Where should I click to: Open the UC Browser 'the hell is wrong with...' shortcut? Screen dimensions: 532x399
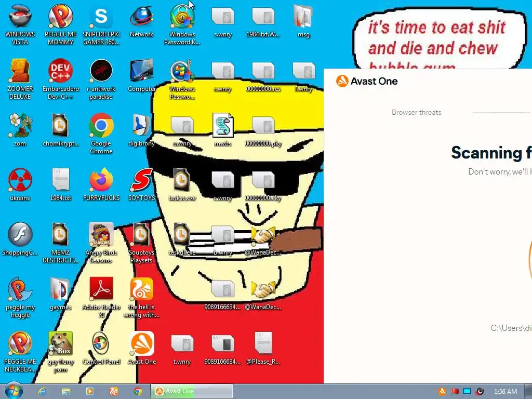pyautogui.click(x=141, y=298)
